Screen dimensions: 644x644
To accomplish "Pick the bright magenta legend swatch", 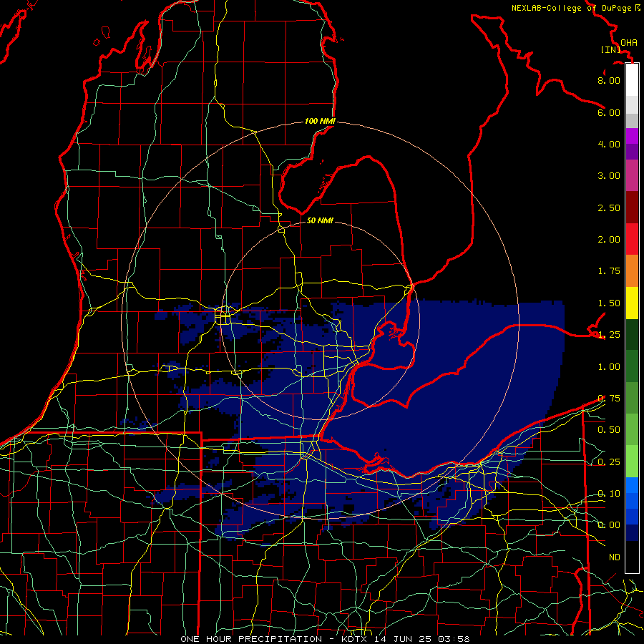I will (x=632, y=136).
